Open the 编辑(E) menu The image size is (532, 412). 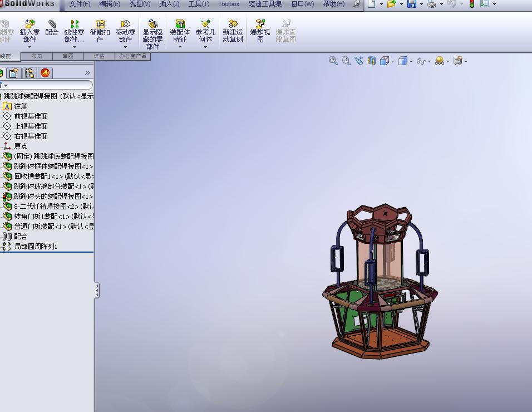click(110, 4)
